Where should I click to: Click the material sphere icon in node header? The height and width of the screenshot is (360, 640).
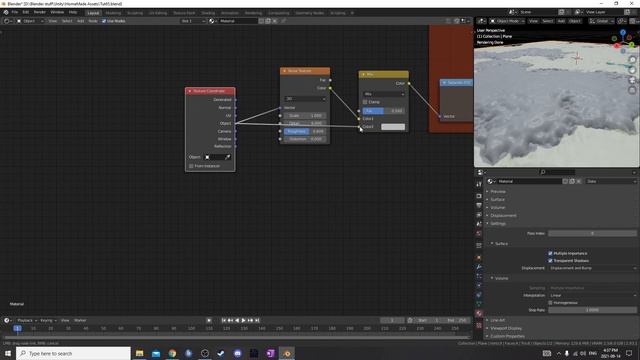click(212, 21)
